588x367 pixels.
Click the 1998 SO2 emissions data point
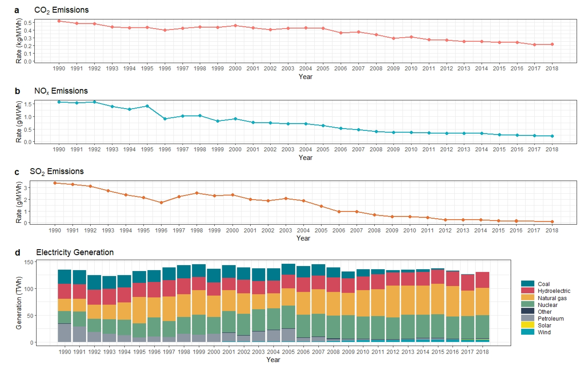(x=197, y=193)
